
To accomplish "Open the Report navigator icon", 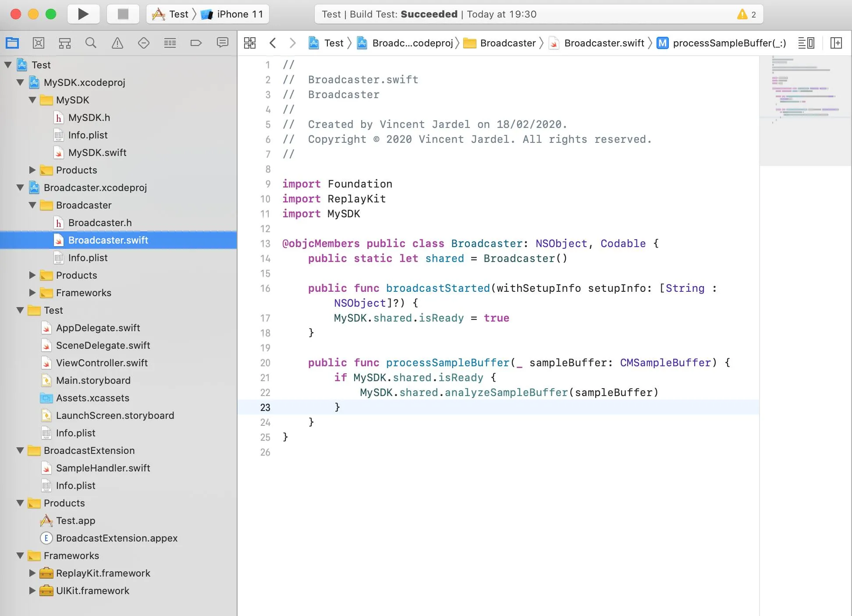I will [x=223, y=43].
